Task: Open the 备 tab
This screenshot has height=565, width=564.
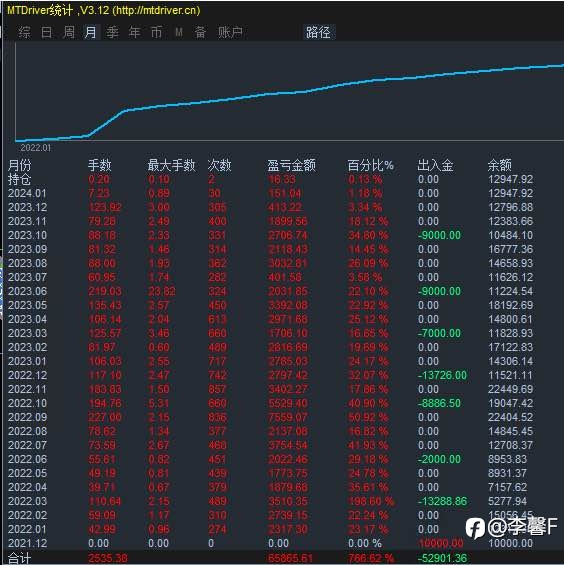Action: pyautogui.click(x=200, y=32)
